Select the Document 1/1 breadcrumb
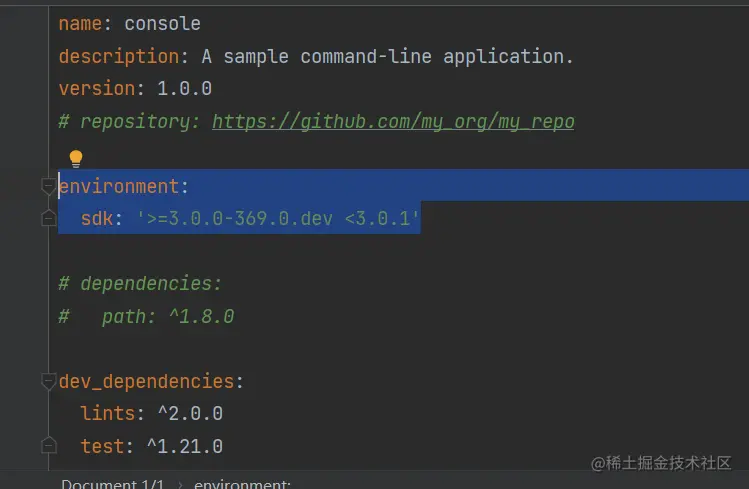The width and height of the screenshot is (749, 489). click(x=112, y=484)
